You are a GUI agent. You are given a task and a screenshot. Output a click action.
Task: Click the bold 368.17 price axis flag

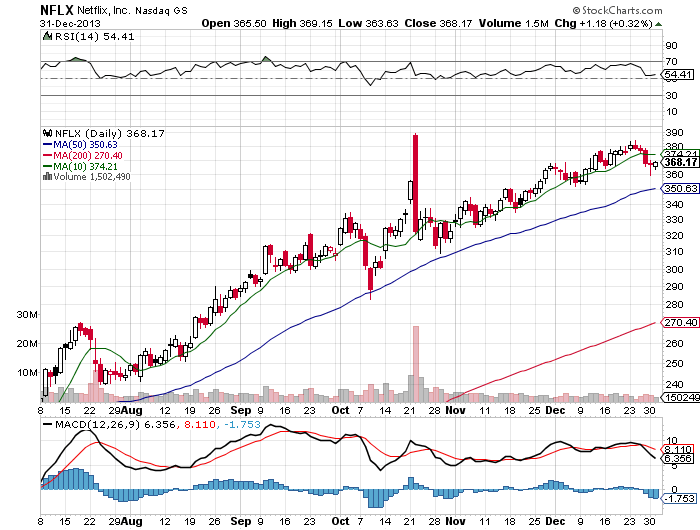(x=680, y=163)
